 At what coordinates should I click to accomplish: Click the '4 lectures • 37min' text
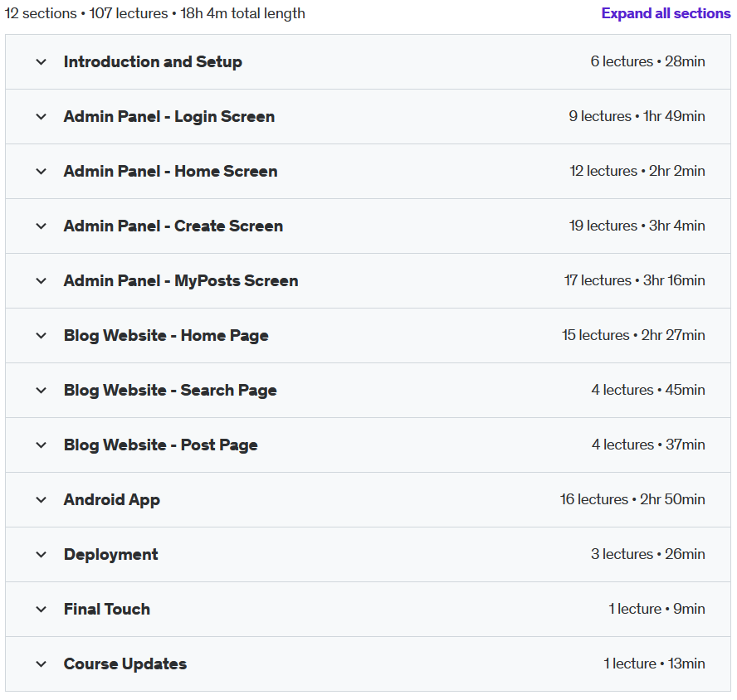[x=648, y=445]
